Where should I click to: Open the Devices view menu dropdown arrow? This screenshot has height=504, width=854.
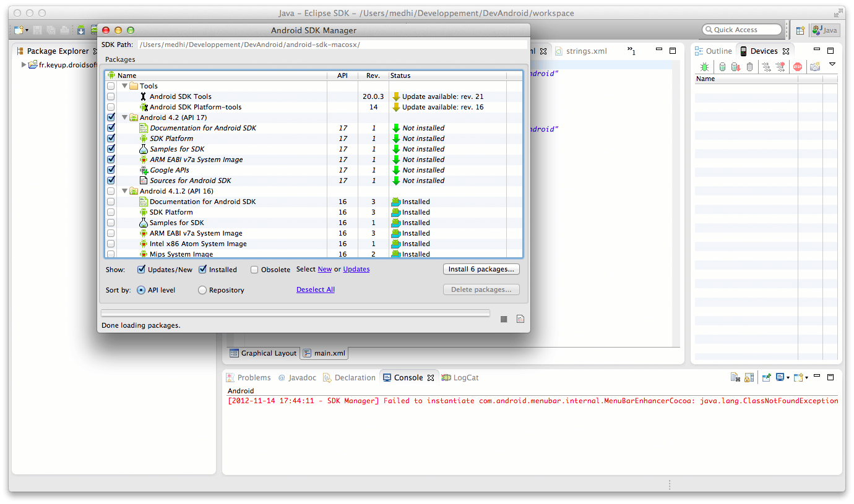[x=832, y=64]
